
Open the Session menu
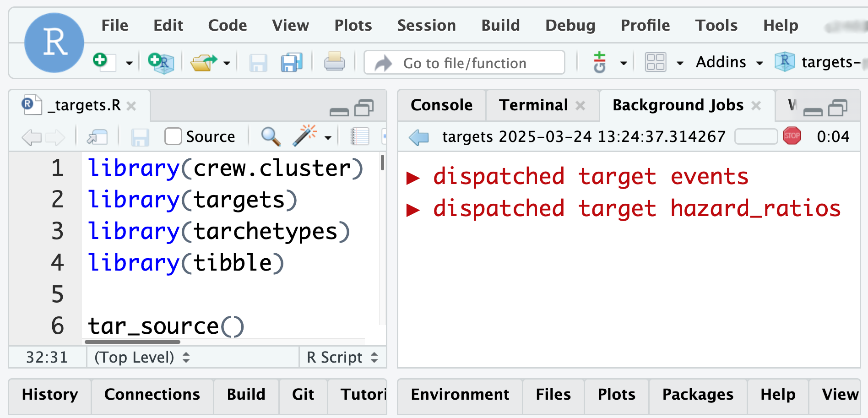click(x=426, y=25)
